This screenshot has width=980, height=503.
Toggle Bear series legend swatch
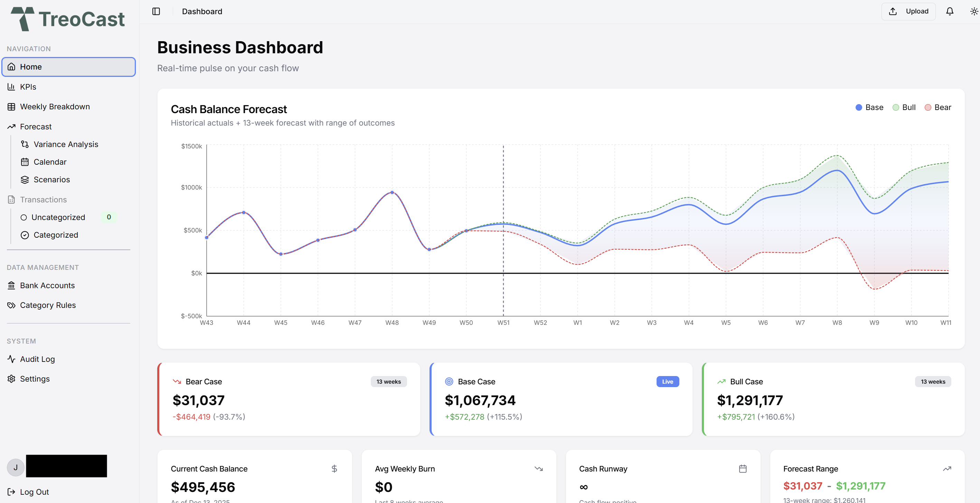[928, 107]
